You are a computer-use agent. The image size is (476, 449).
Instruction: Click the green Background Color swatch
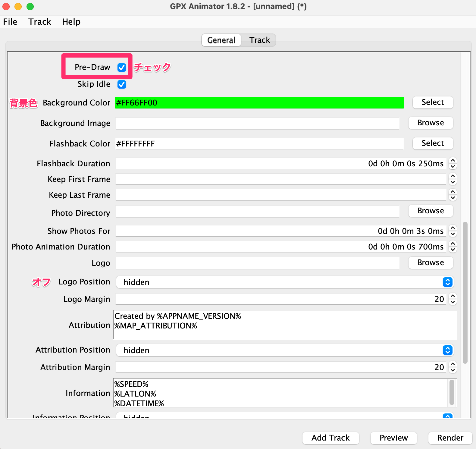click(259, 103)
